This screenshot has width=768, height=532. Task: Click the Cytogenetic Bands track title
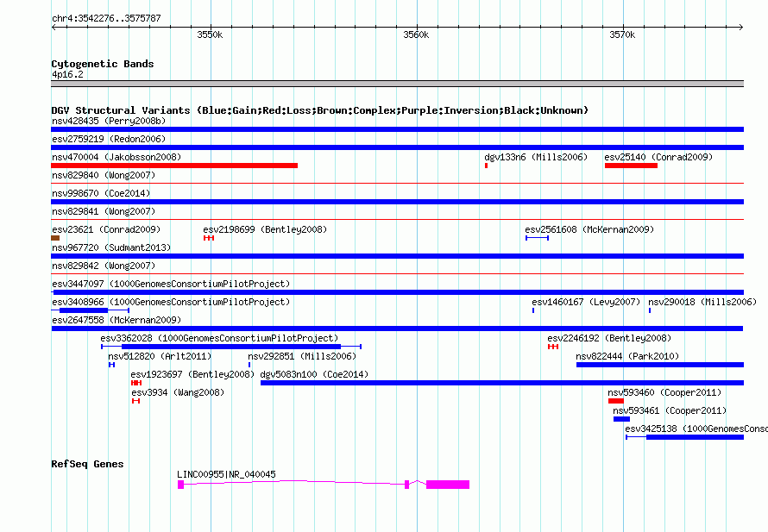click(x=103, y=64)
